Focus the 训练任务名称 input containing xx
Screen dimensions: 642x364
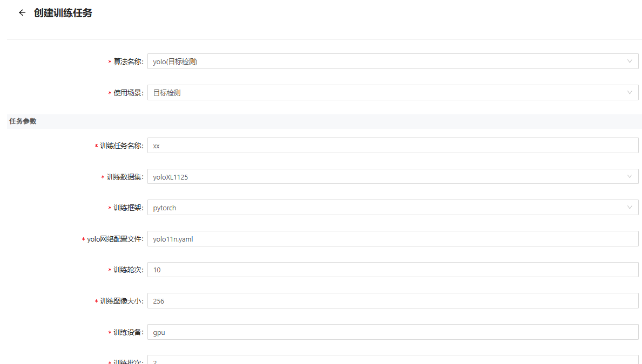coord(393,146)
